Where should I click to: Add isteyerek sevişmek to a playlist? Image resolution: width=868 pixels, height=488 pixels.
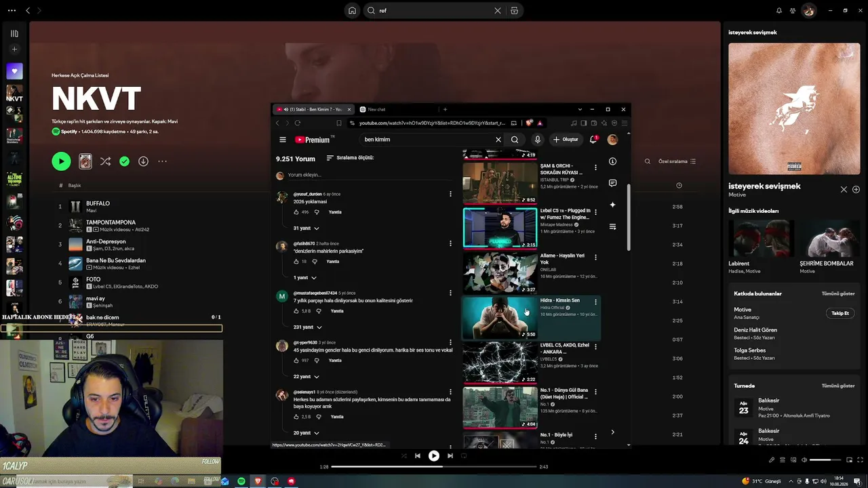(856, 190)
